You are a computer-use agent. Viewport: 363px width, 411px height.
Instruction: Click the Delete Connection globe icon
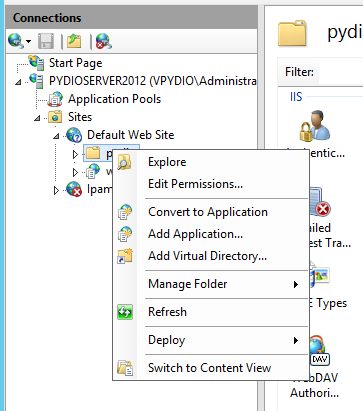104,41
